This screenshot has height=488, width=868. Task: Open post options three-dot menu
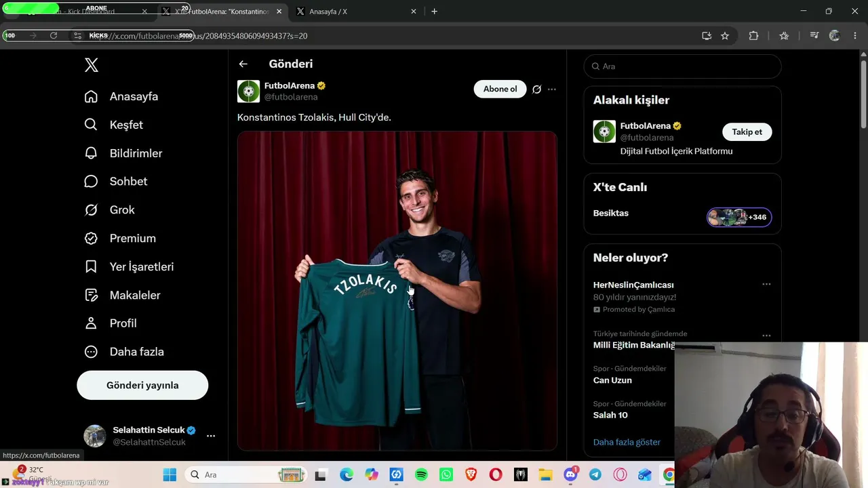click(x=552, y=89)
